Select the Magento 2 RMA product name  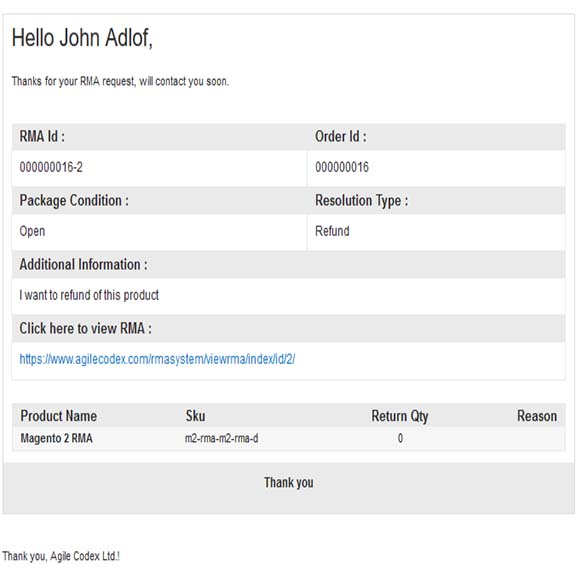pyautogui.click(x=56, y=438)
